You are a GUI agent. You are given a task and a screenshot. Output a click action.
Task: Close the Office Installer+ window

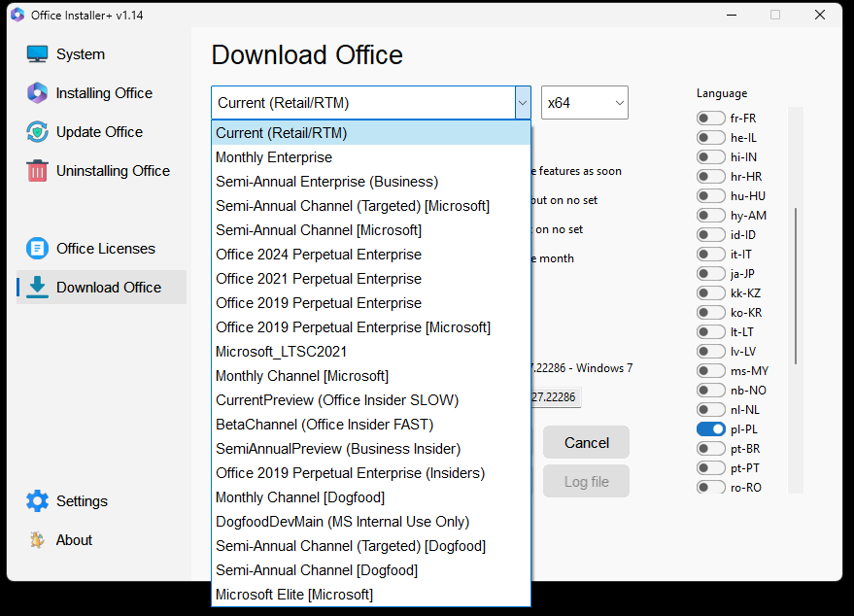(x=820, y=15)
